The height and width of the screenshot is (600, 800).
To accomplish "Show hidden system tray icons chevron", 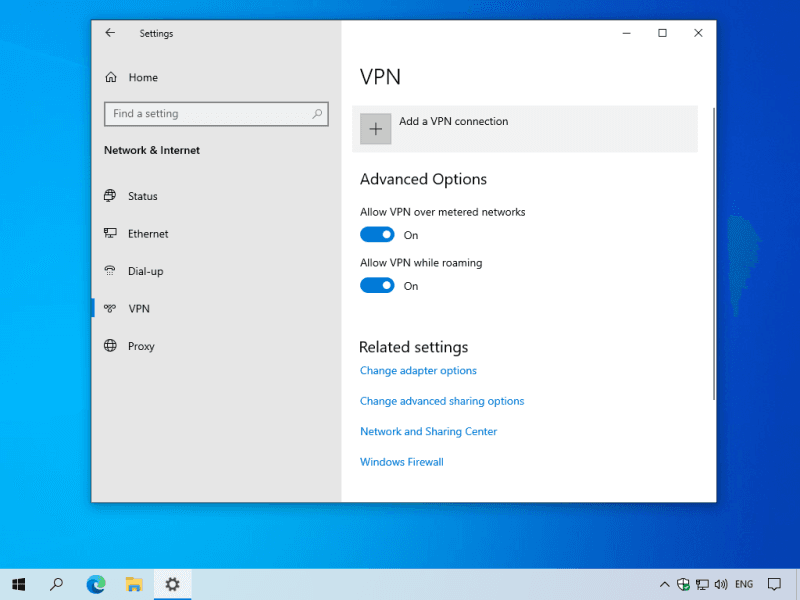I will coord(664,584).
